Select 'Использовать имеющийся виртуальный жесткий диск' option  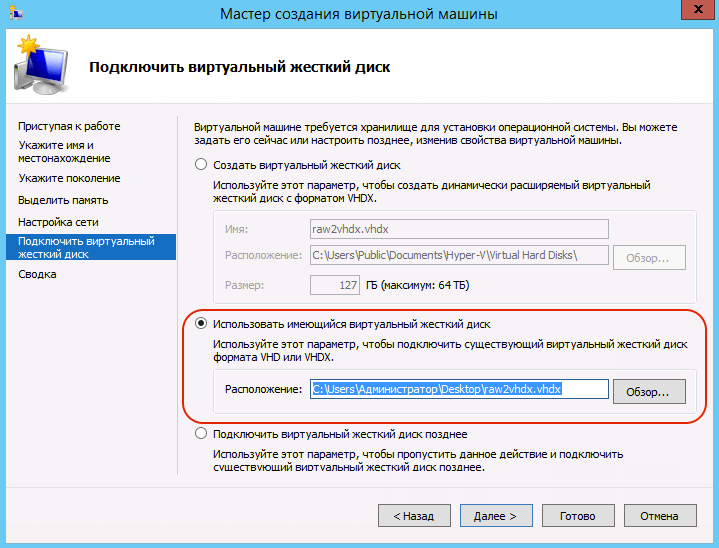tap(201, 324)
